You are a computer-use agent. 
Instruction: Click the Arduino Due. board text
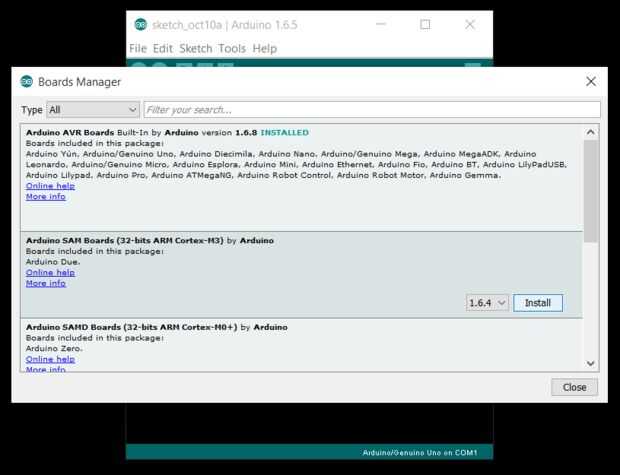(x=53, y=262)
